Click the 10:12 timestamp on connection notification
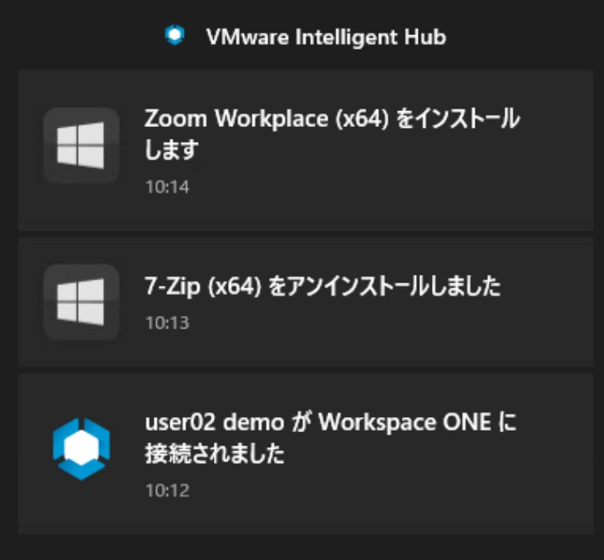This screenshot has height=560, width=604. pos(167,491)
